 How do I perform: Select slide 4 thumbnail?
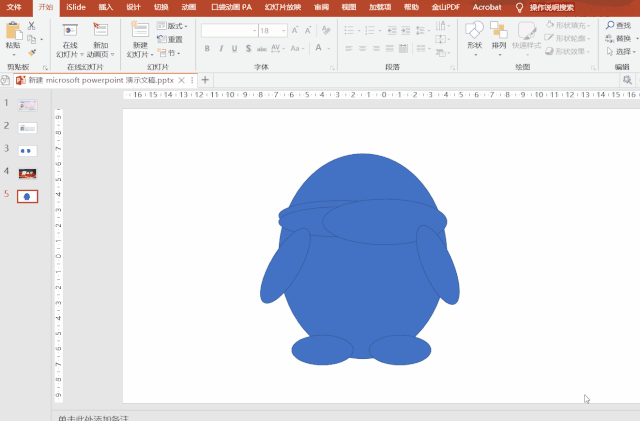27,174
